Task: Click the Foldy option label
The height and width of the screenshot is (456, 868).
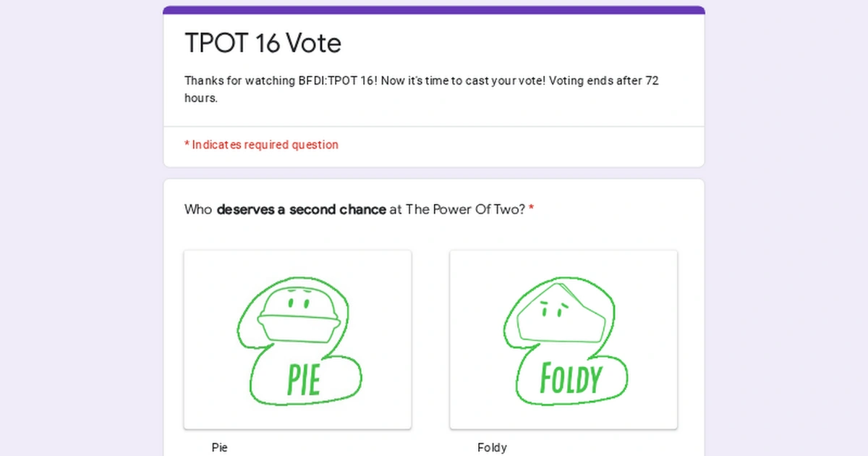Action: coord(493,447)
